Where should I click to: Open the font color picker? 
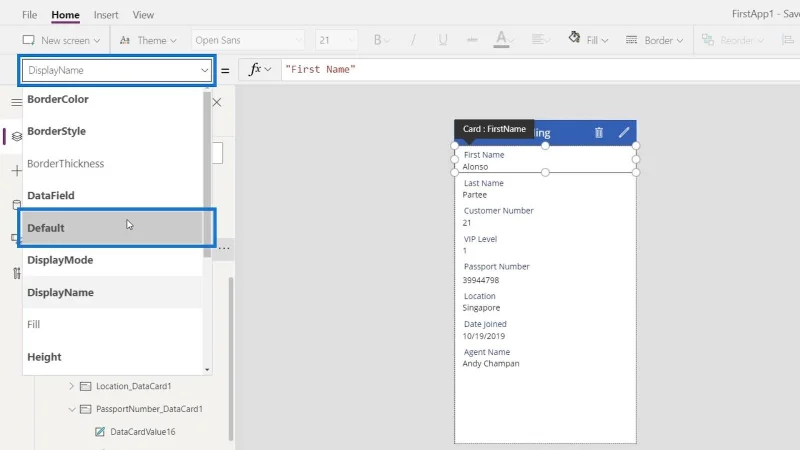click(504, 40)
